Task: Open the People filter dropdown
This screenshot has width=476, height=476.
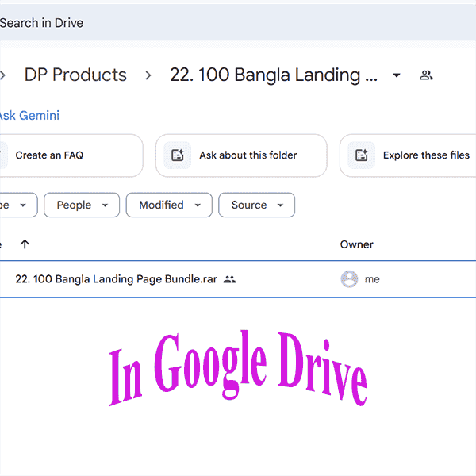Action: (82, 205)
